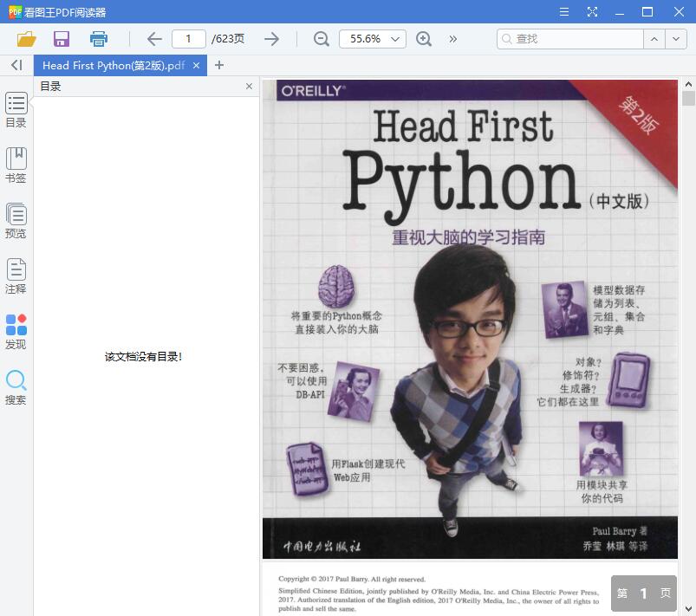Open a file with the folder icon

(26, 39)
